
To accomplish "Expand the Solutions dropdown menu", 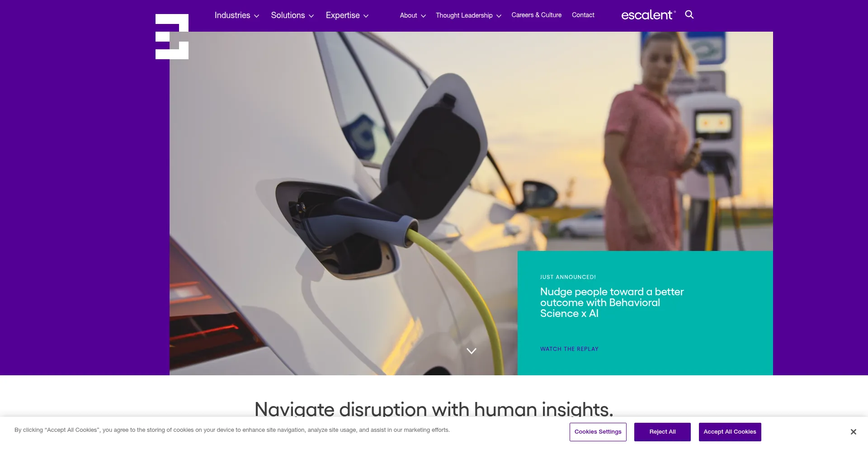I will [292, 15].
